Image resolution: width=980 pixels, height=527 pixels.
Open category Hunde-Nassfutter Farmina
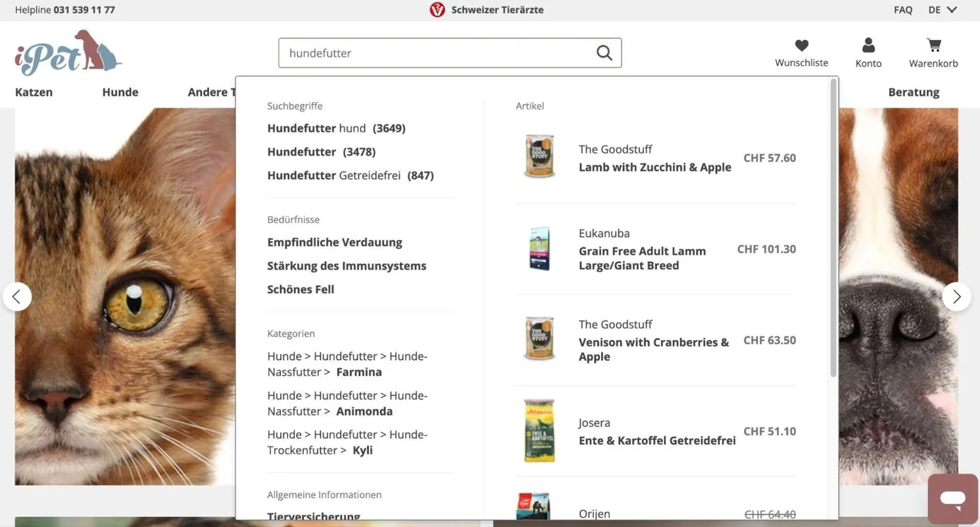pyautogui.click(x=348, y=364)
